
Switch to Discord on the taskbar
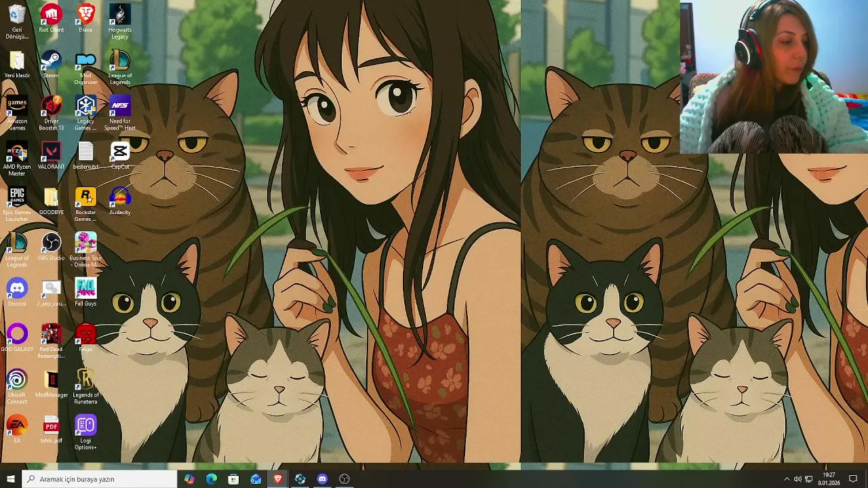322,479
